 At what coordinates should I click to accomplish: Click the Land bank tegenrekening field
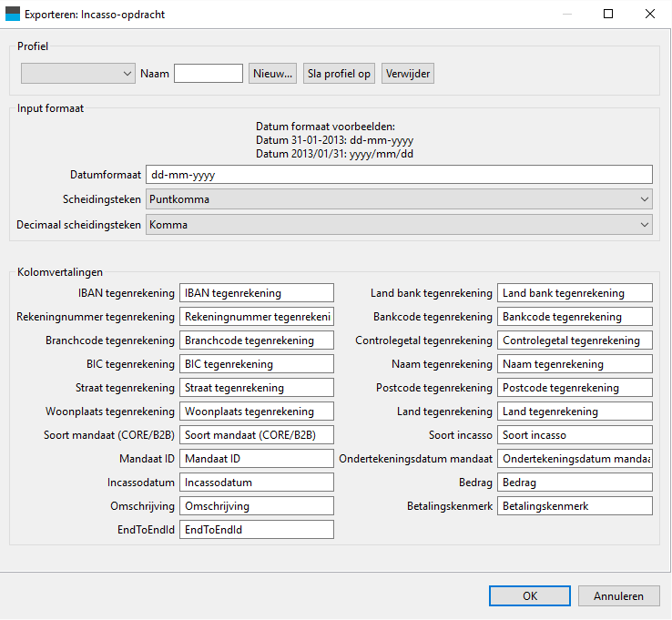coord(575,293)
